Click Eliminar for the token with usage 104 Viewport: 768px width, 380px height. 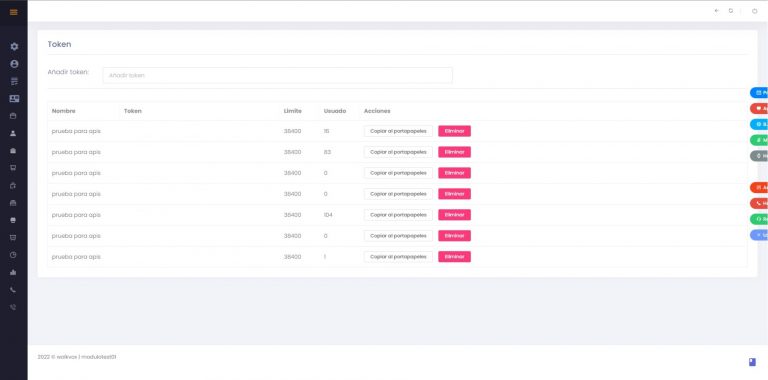pos(455,215)
